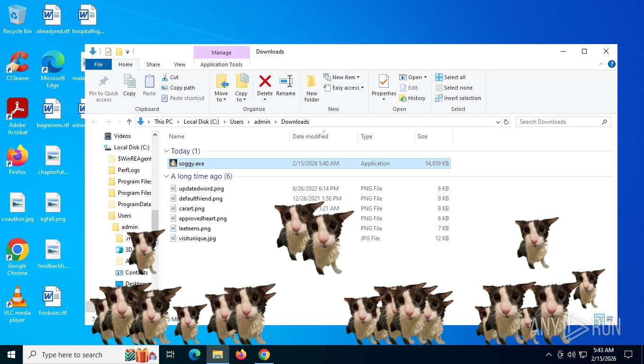Click Task View on the taskbar
The image size is (644, 364).
pyautogui.click(x=170, y=355)
